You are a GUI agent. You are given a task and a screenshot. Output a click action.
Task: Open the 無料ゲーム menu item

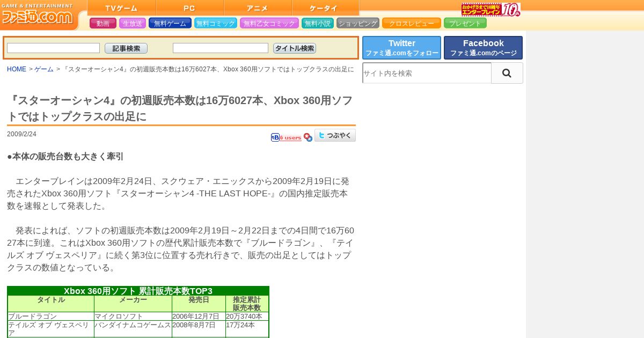click(170, 23)
